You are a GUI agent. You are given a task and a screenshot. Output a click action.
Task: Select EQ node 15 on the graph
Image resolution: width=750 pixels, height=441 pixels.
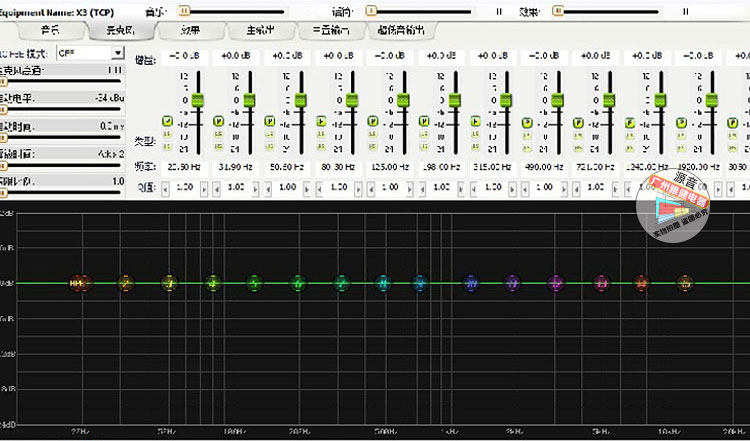(685, 283)
